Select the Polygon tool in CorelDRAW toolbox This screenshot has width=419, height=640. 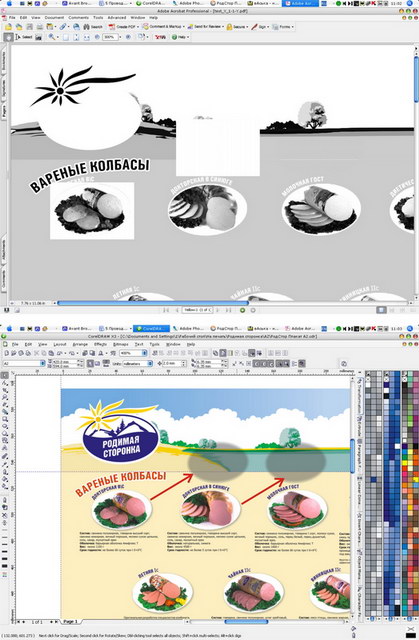[x=5, y=434]
